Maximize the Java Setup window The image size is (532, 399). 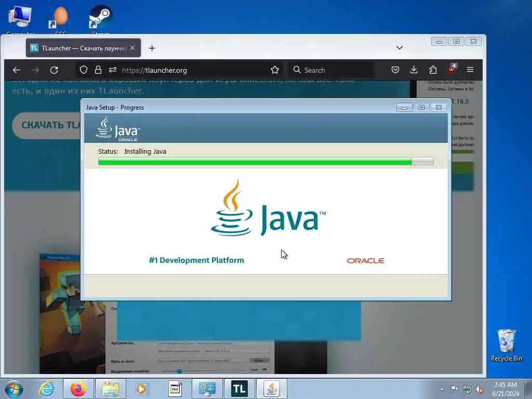pos(421,108)
